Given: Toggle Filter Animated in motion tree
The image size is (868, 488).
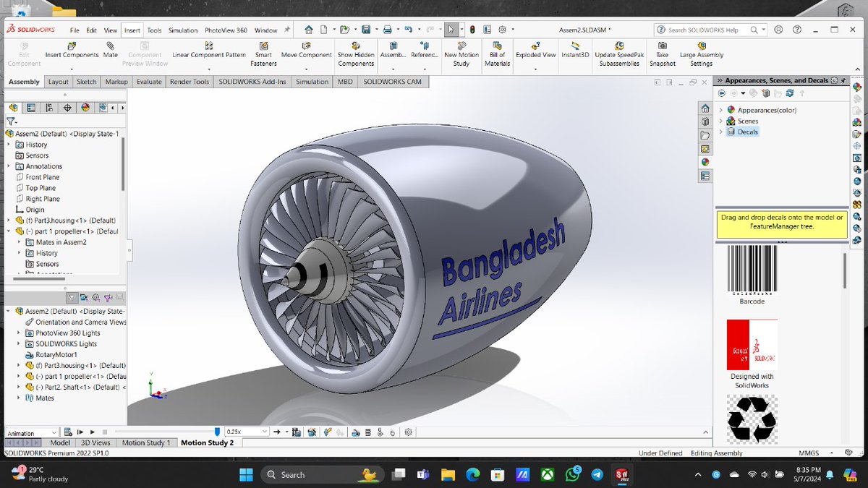Looking at the screenshot, I should [x=84, y=297].
